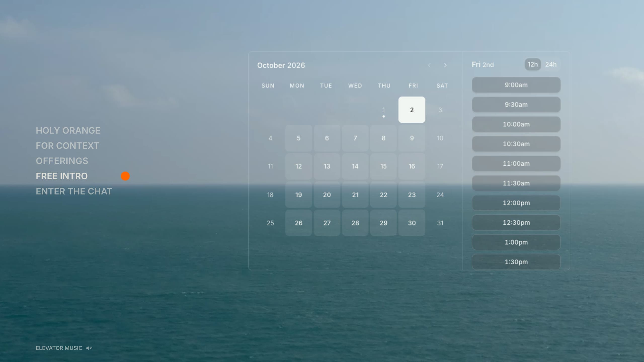Select the Free Intro menu item

click(62, 176)
